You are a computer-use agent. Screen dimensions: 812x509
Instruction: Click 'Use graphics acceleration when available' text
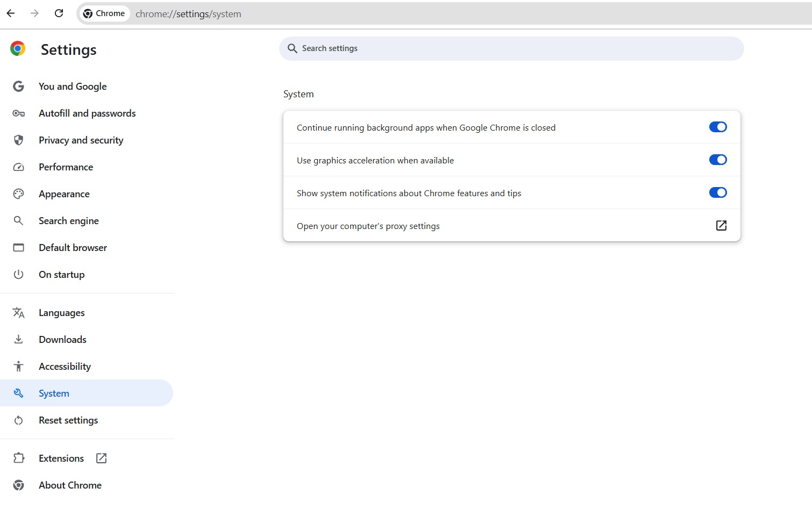tap(375, 161)
